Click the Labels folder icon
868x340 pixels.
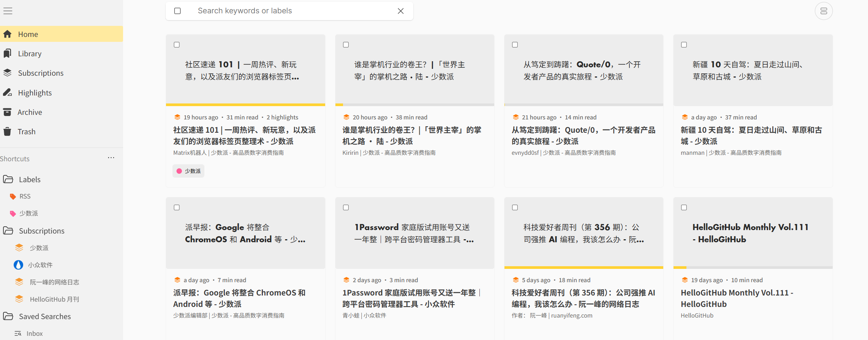pos(8,179)
